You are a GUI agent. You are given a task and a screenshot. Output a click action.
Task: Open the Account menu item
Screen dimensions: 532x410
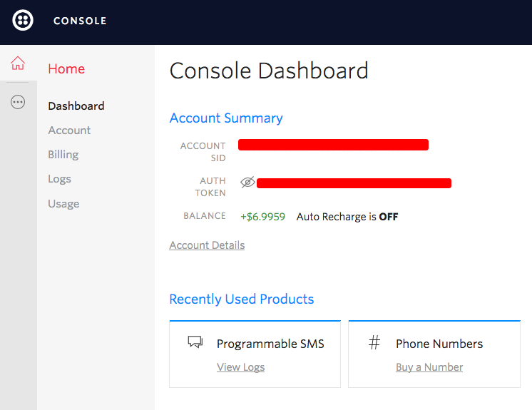pyautogui.click(x=69, y=130)
